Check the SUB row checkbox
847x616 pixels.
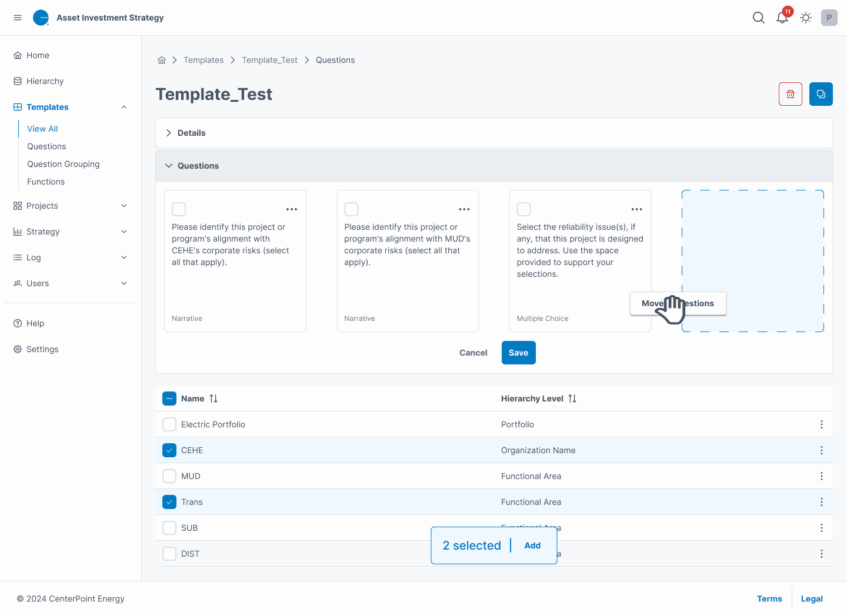click(169, 528)
